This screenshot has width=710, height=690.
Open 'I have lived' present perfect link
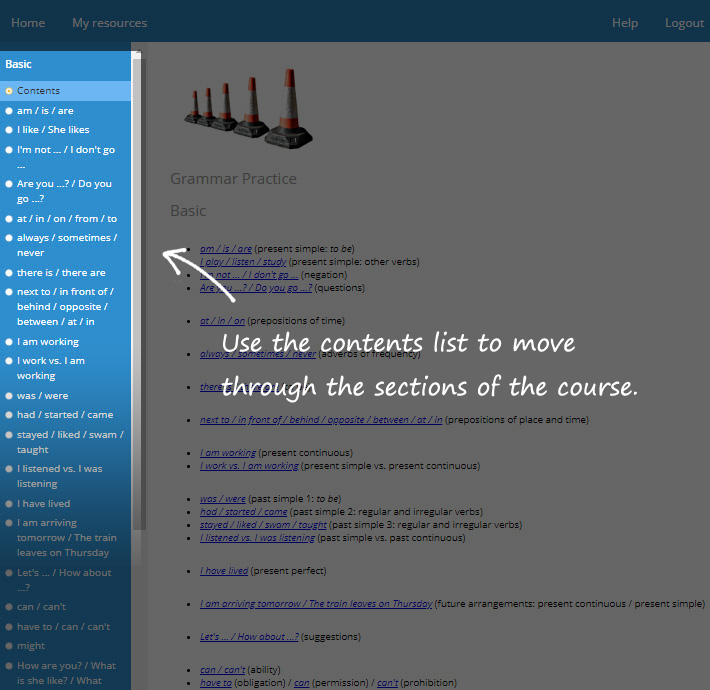click(x=224, y=571)
